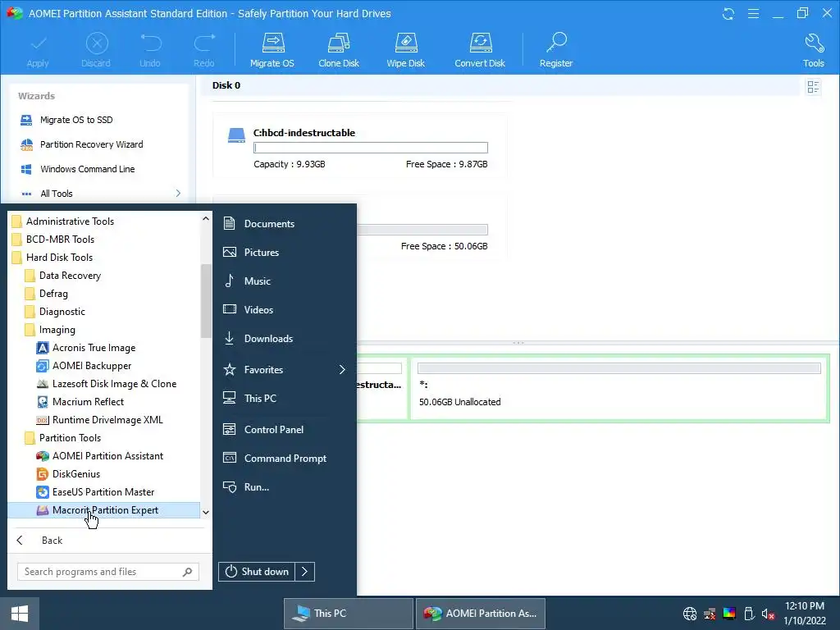Open This PC from start menu
This screenshot has width=840, height=630.
(x=260, y=399)
